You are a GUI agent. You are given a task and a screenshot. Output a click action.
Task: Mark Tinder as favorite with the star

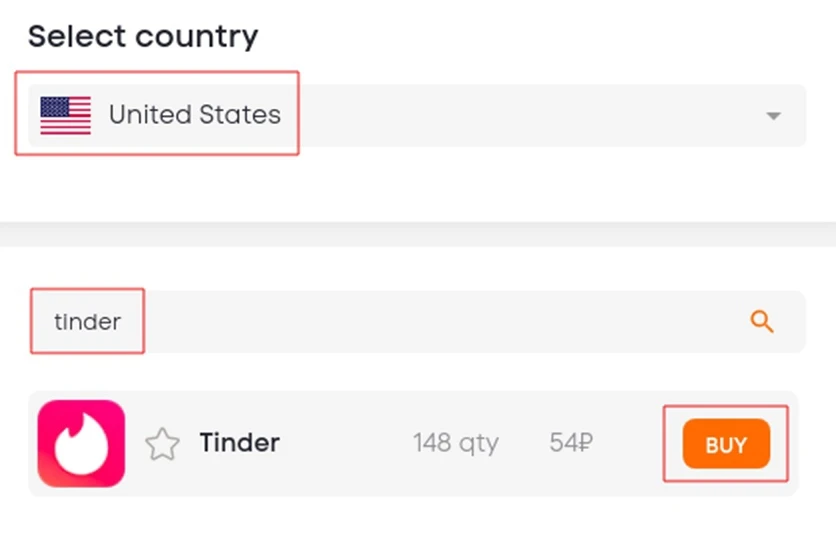click(x=162, y=444)
